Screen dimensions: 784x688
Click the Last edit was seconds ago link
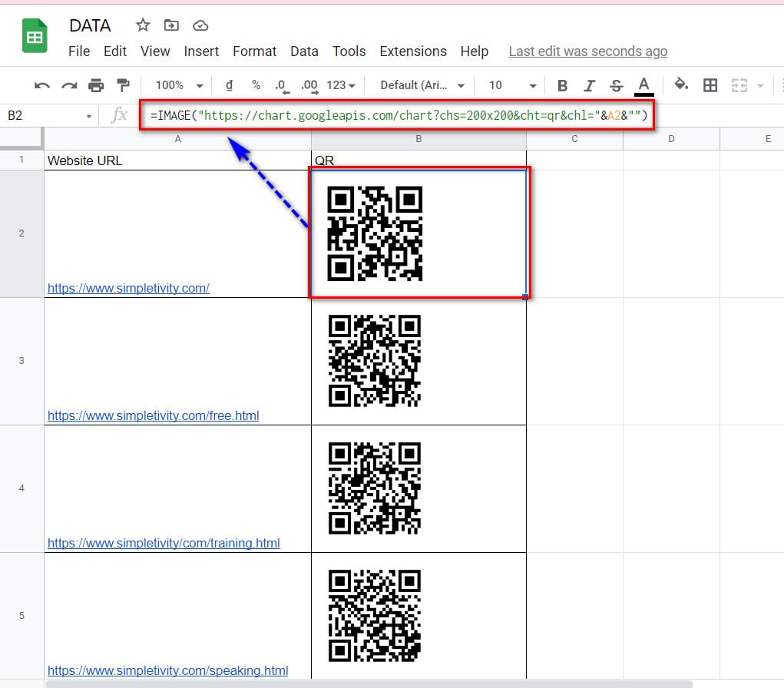(587, 51)
